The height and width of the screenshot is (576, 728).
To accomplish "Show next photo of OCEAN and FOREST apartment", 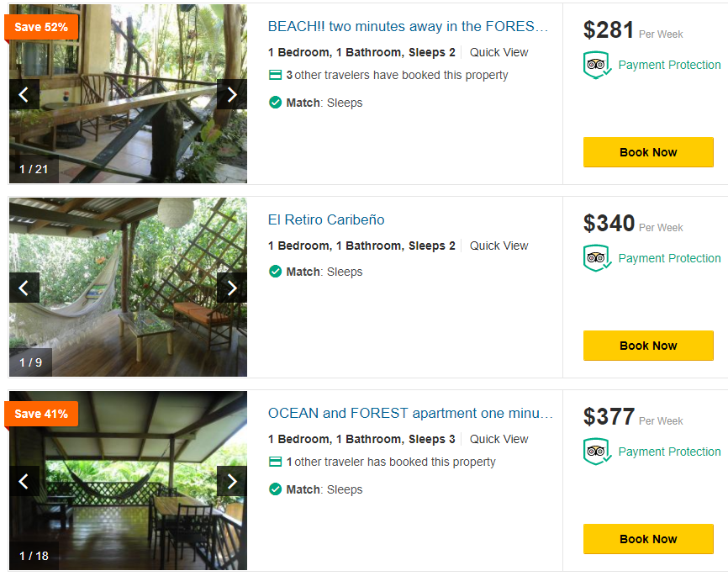I will (231, 481).
